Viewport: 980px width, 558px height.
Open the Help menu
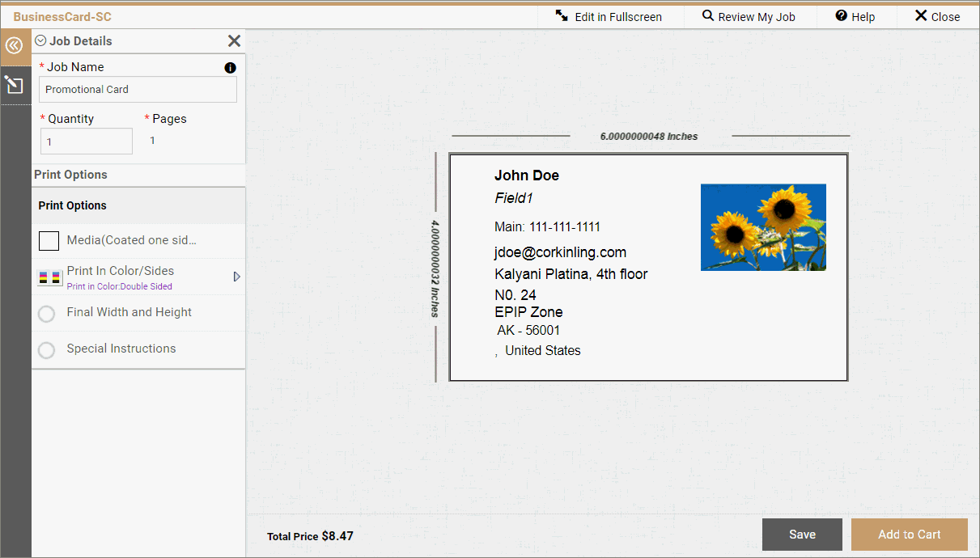[x=855, y=17]
